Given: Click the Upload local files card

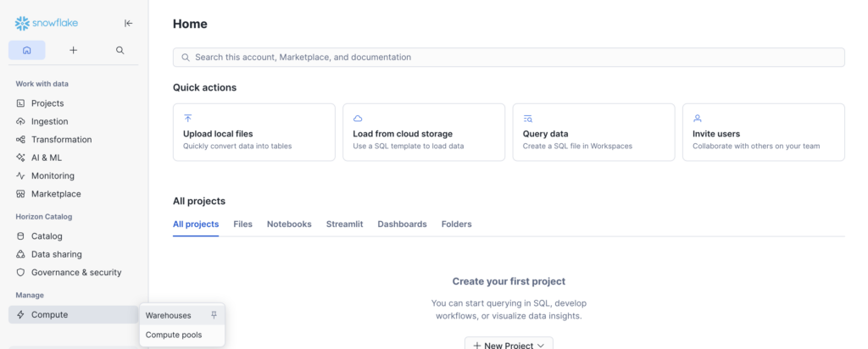Looking at the screenshot, I should pyautogui.click(x=253, y=133).
